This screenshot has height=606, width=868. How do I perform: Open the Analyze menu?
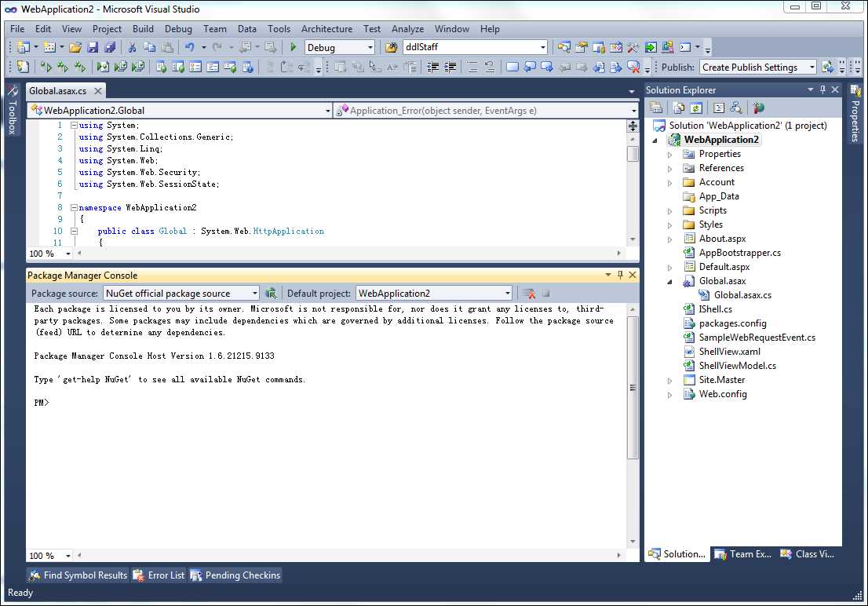(x=407, y=29)
